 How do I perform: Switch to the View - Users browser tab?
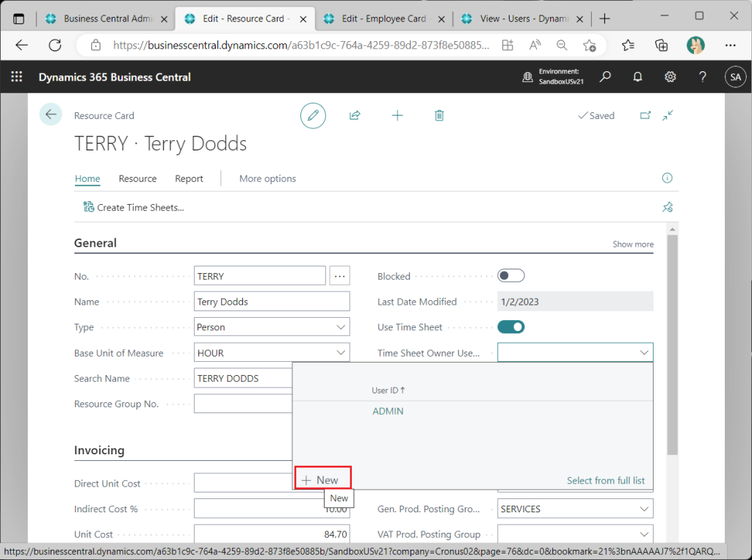523,18
